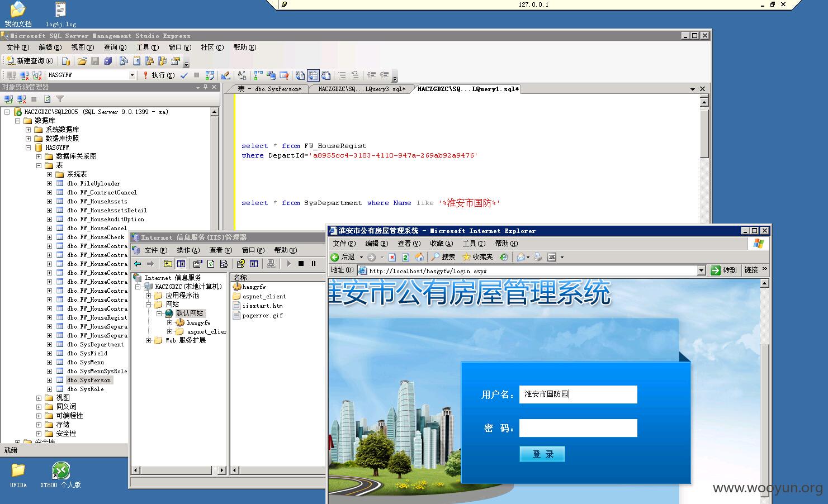This screenshot has height=504, width=828.
Task: Collapse 默认网站 node in IIS Manager
Action: pyautogui.click(x=159, y=313)
